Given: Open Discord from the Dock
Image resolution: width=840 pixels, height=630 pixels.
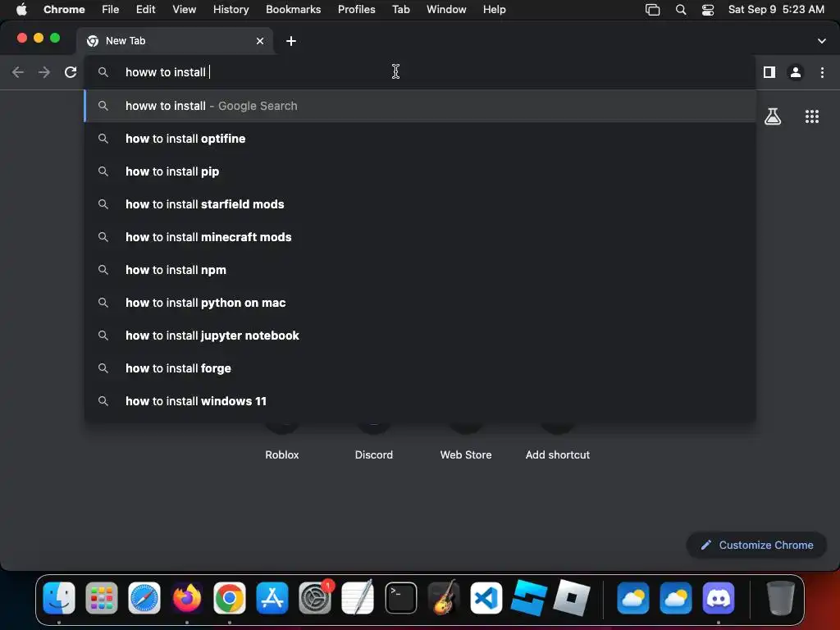Looking at the screenshot, I should pyautogui.click(x=719, y=598).
